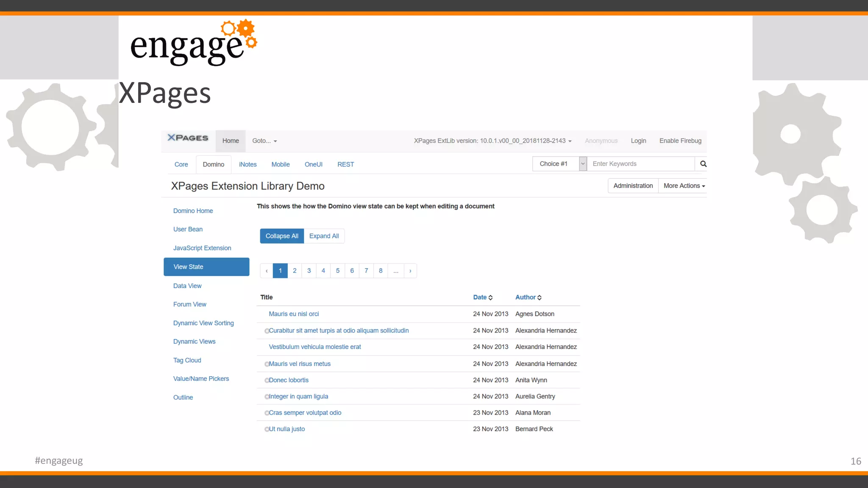Go to previous page arrow
The width and height of the screenshot is (868, 488).
pyautogui.click(x=267, y=271)
